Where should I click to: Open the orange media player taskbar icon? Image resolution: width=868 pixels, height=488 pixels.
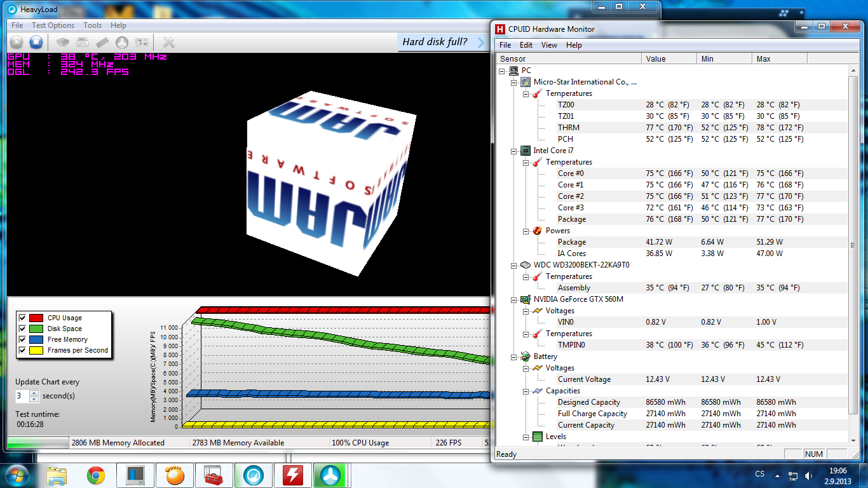tap(175, 475)
